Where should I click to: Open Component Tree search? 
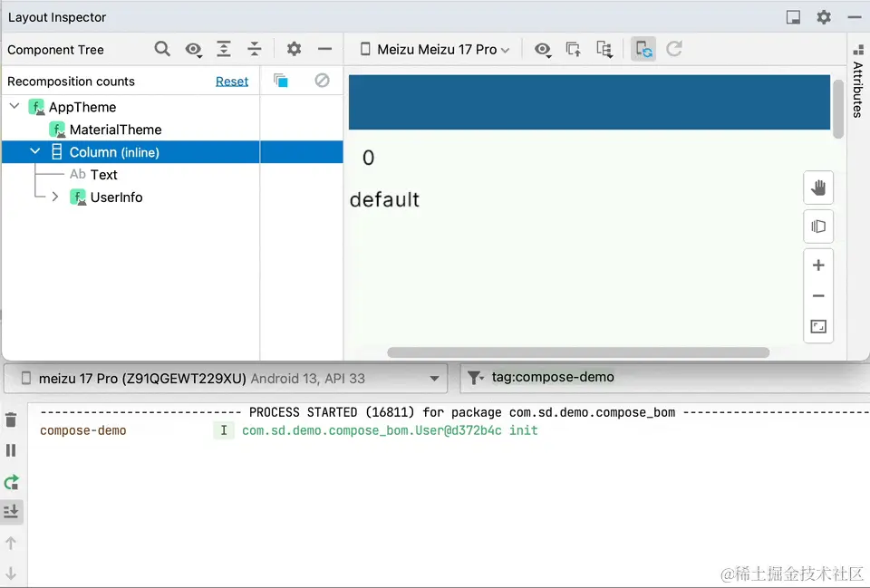coord(162,49)
